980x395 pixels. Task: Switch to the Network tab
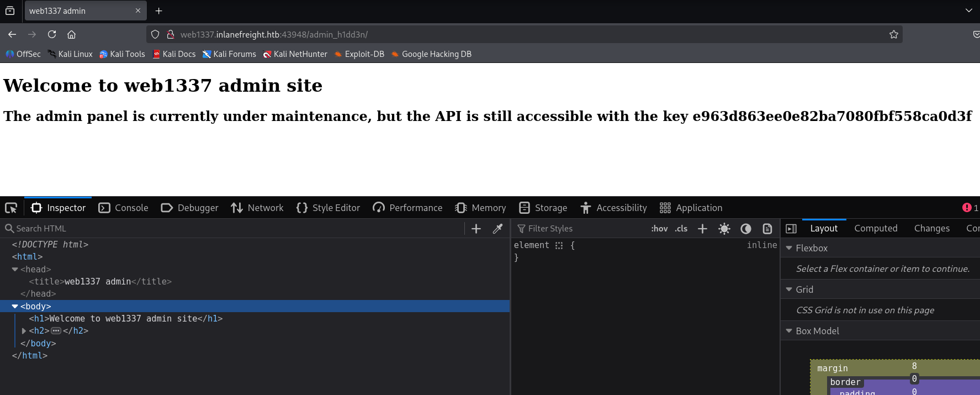click(x=257, y=208)
